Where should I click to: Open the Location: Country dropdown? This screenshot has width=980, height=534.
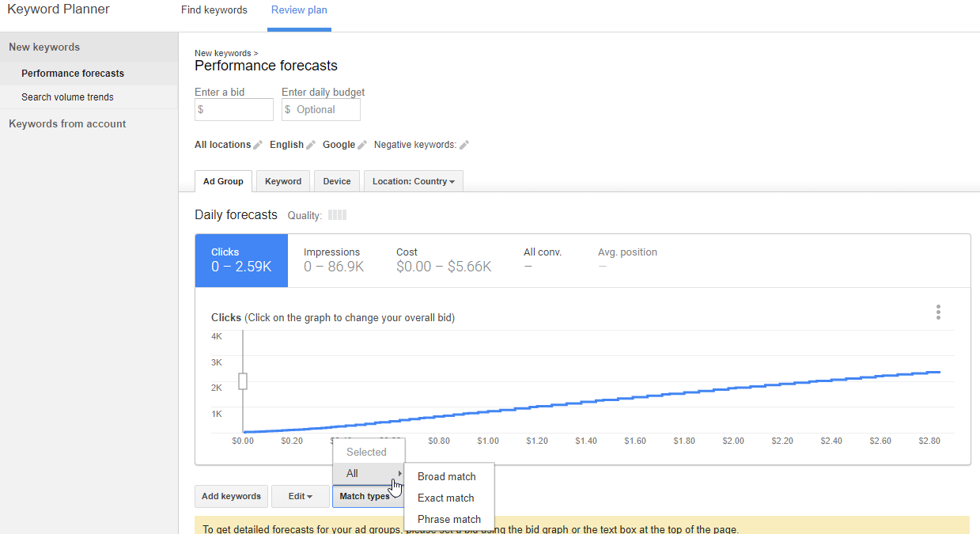pos(413,181)
